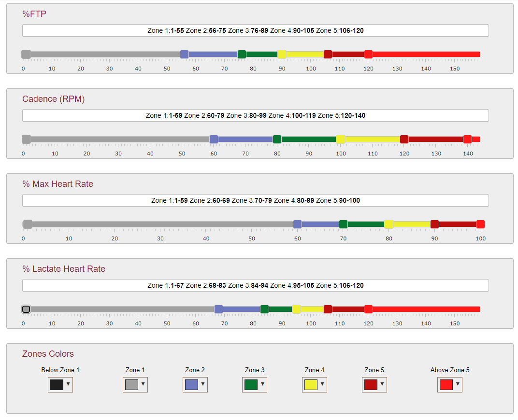Click the Cadence zones summary text box

255,115
